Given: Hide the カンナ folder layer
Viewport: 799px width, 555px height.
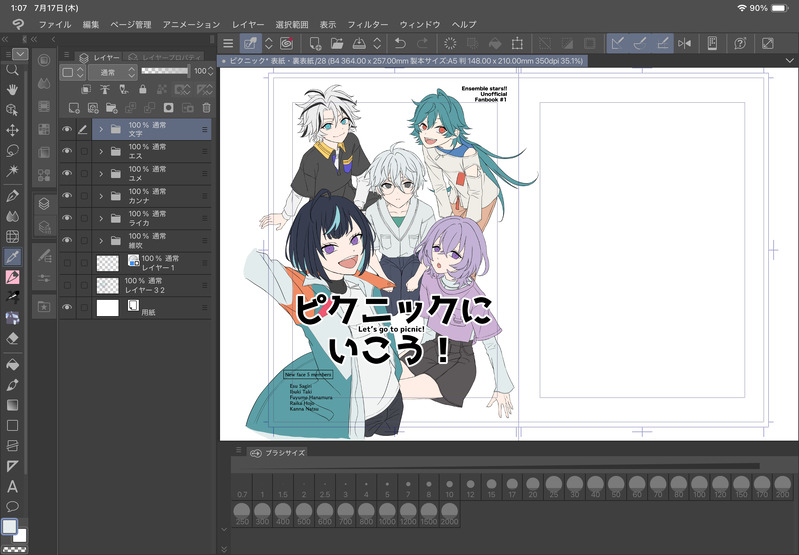Looking at the screenshot, I should click(67, 196).
